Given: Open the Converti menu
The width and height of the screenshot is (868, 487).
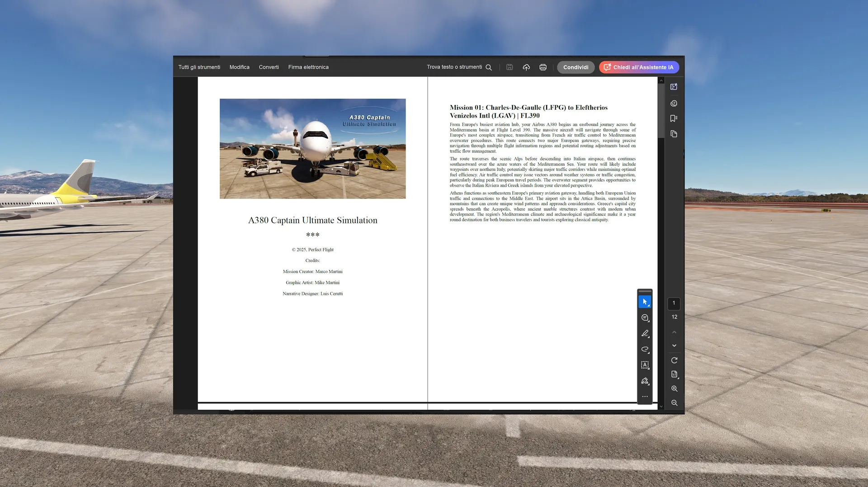Looking at the screenshot, I should click(x=269, y=67).
